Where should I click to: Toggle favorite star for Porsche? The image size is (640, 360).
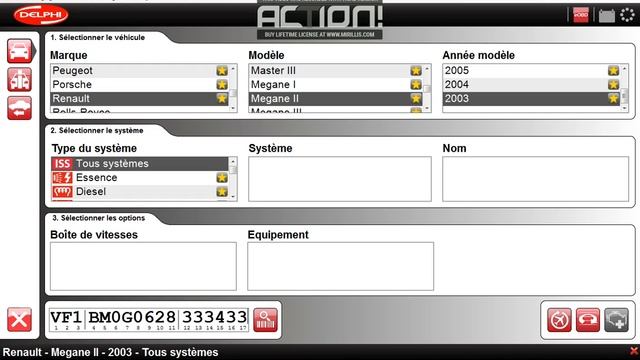point(222,84)
